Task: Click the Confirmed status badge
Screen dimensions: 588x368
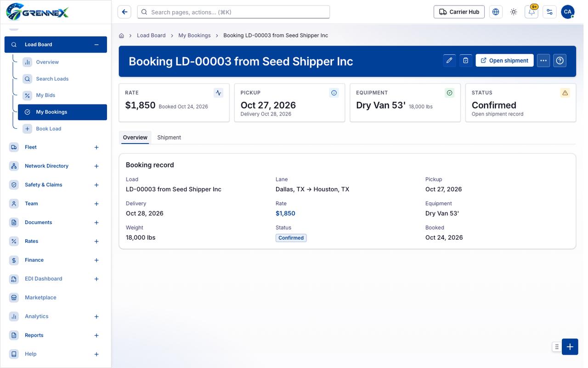Action: pyautogui.click(x=291, y=238)
